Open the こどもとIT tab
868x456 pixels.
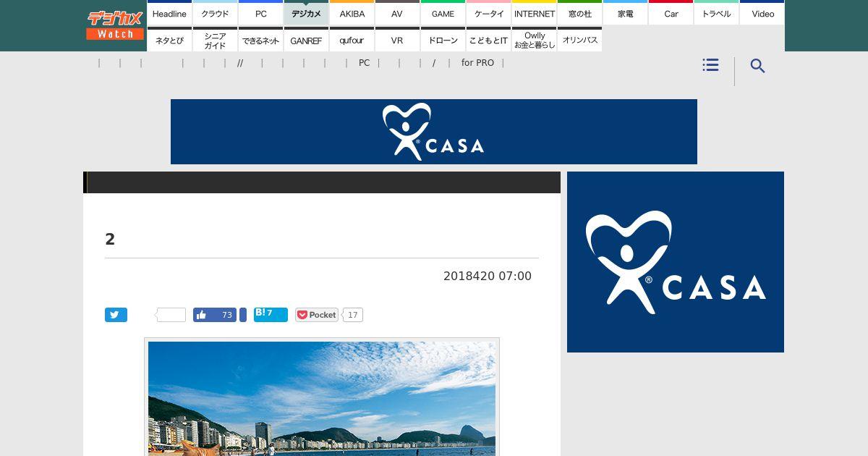pyautogui.click(x=488, y=39)
